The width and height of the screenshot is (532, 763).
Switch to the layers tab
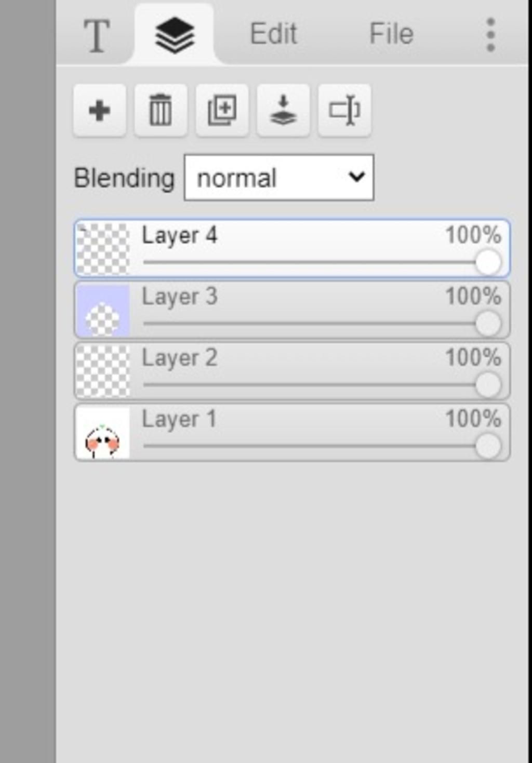click(x=175, y=35)
